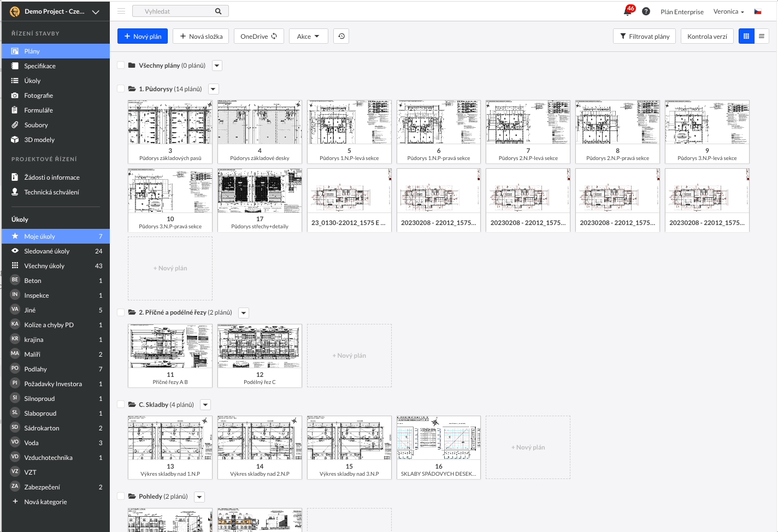Open plan 11 Příčné řezy A B thumbnail
This screenshot has width=778, height=532.
(x=170, y=356)
